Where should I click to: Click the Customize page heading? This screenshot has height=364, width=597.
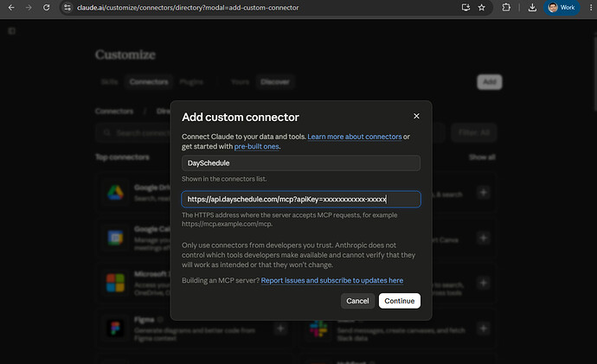tap(125, 54)
